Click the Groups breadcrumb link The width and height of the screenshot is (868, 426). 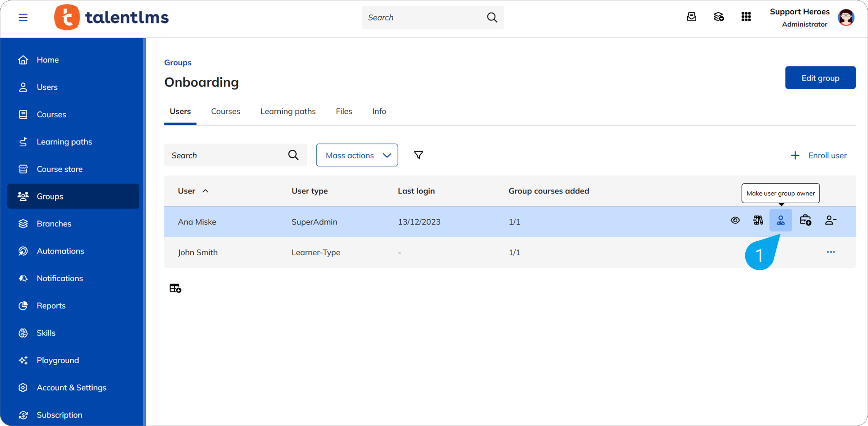click(178, 62)
